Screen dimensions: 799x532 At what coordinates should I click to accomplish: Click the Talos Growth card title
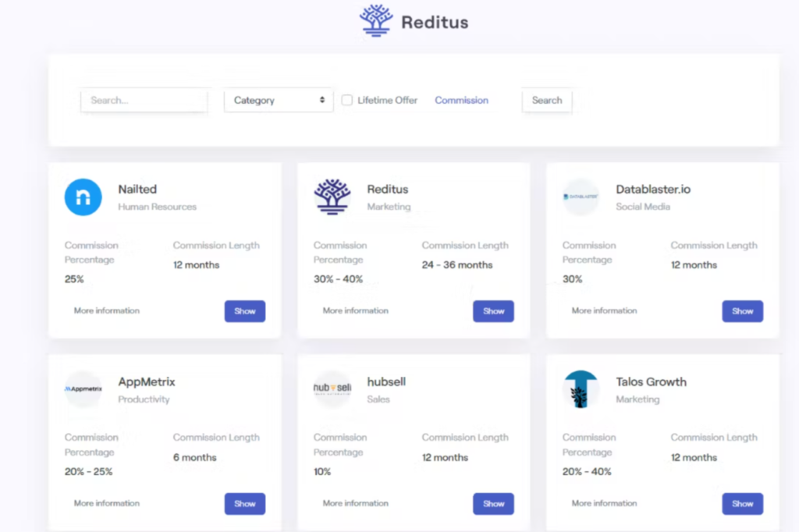click(652, 381)
